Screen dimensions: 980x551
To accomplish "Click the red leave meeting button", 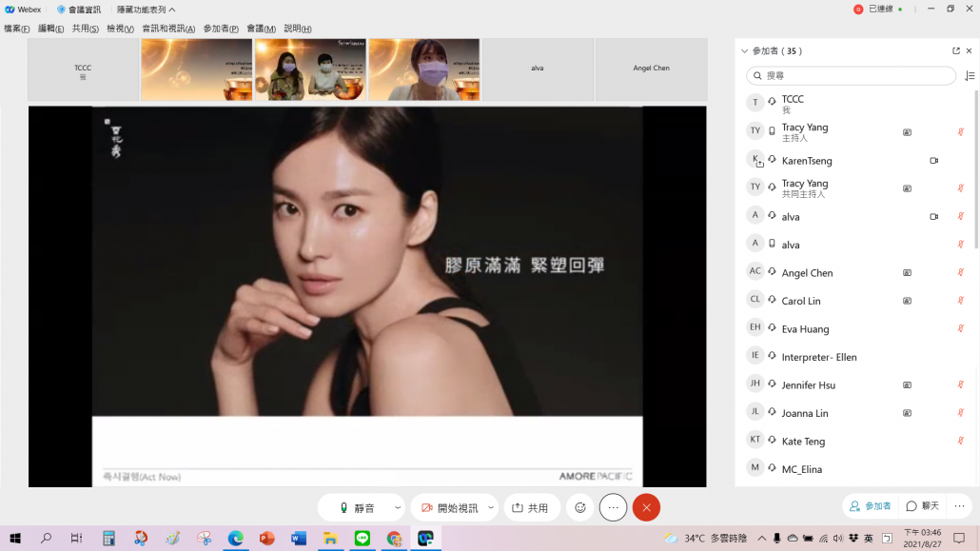I will pos(646,508).
